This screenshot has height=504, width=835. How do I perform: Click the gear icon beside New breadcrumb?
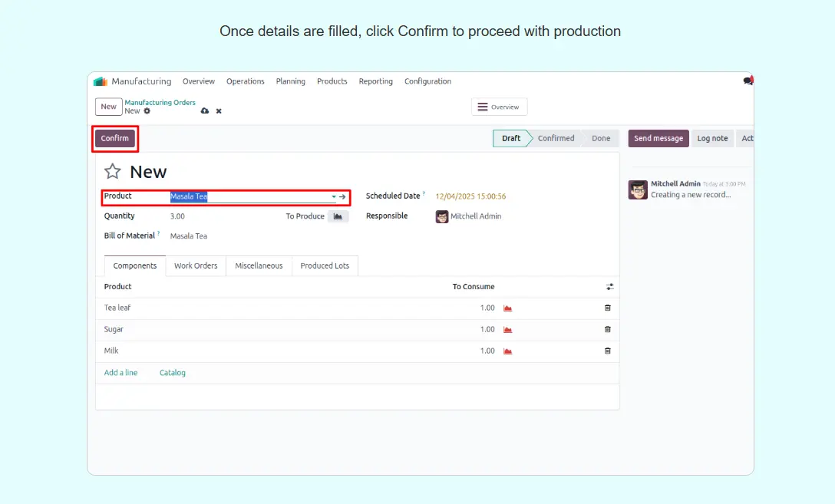point(147,111)
